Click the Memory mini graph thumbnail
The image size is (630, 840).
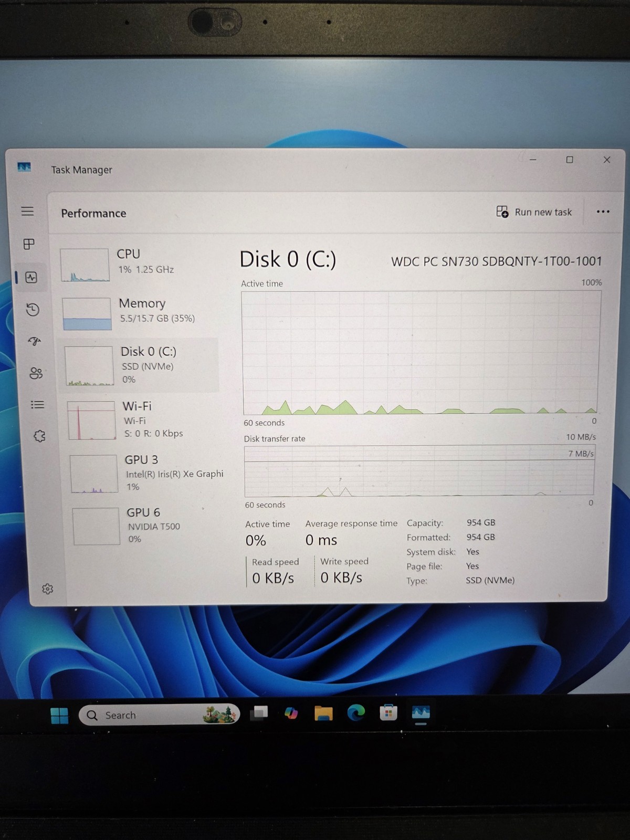(87, 314)
